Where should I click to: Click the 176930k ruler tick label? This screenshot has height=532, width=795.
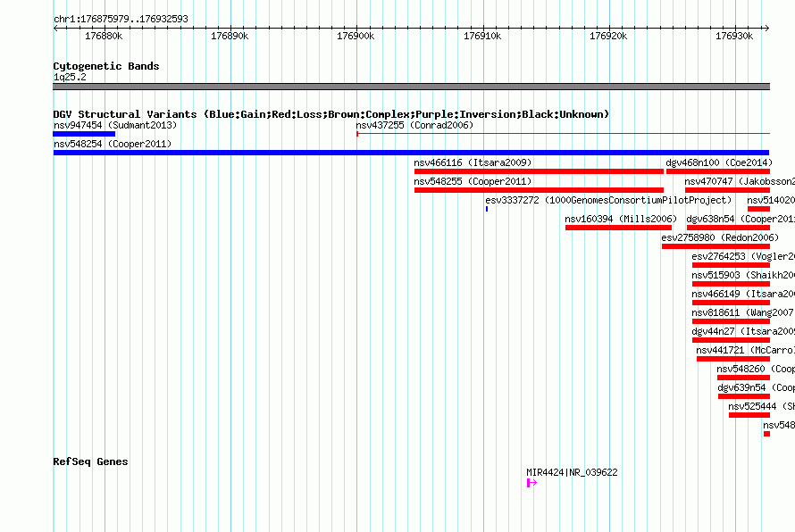click(x=734, y=36)
